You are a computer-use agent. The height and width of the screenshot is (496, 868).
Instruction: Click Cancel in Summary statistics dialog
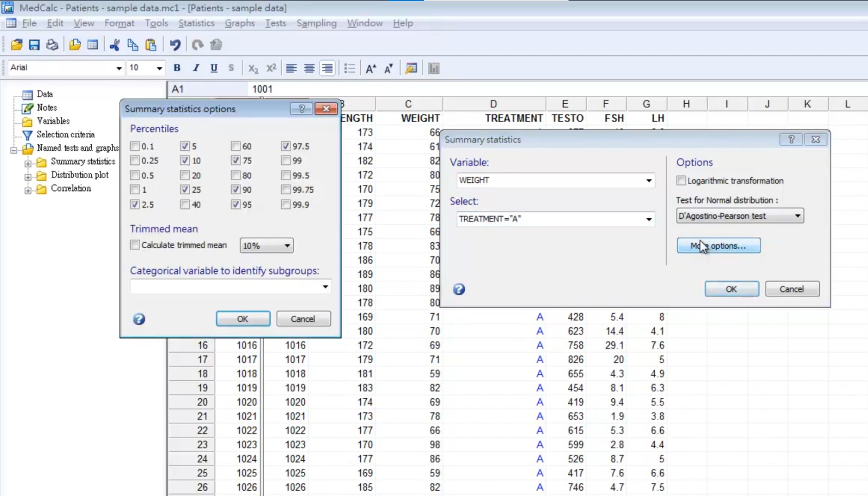click(792, 289)
